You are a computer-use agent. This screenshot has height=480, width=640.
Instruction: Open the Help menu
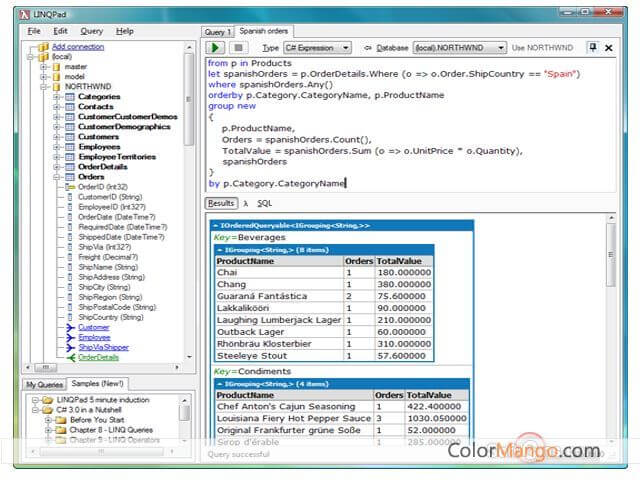click(x=124, y=31)
